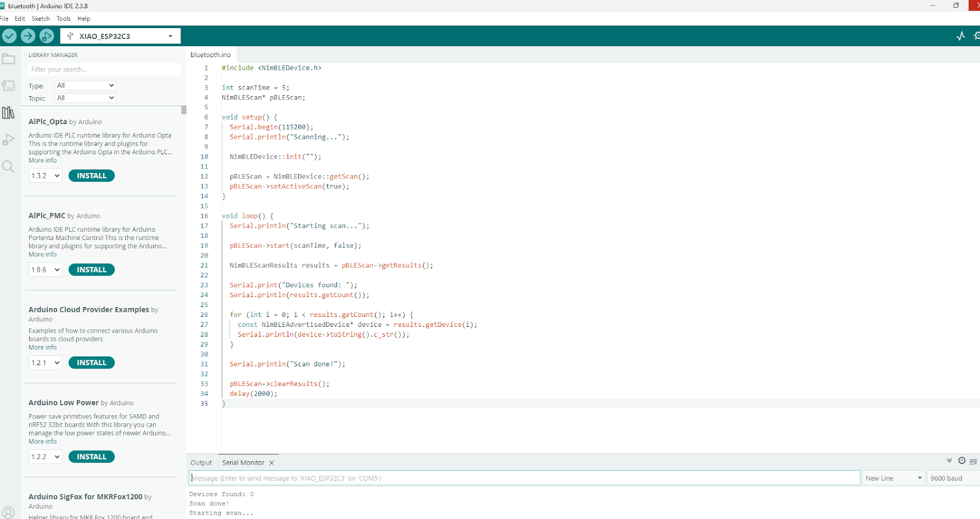The height and width of the screenshot is (519, 980).
Task: Open More info for Arduino Low Power
Action: [x=43, y=441]
